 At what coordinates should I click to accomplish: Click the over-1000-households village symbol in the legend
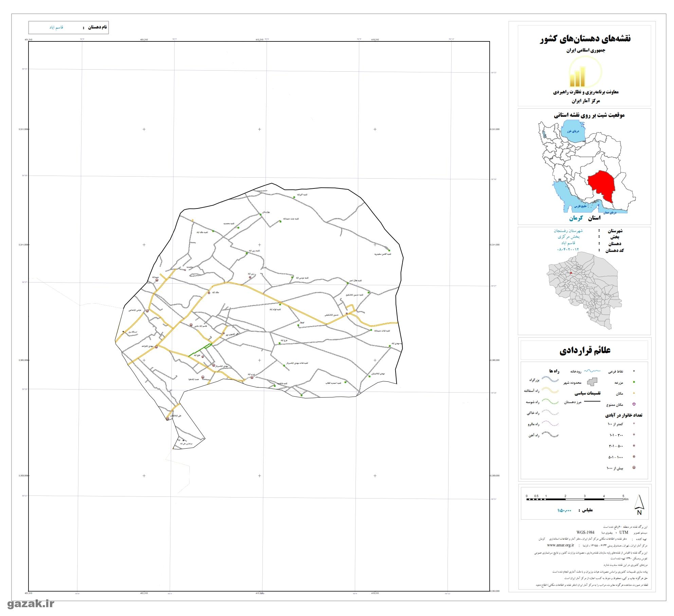(634, 468)
